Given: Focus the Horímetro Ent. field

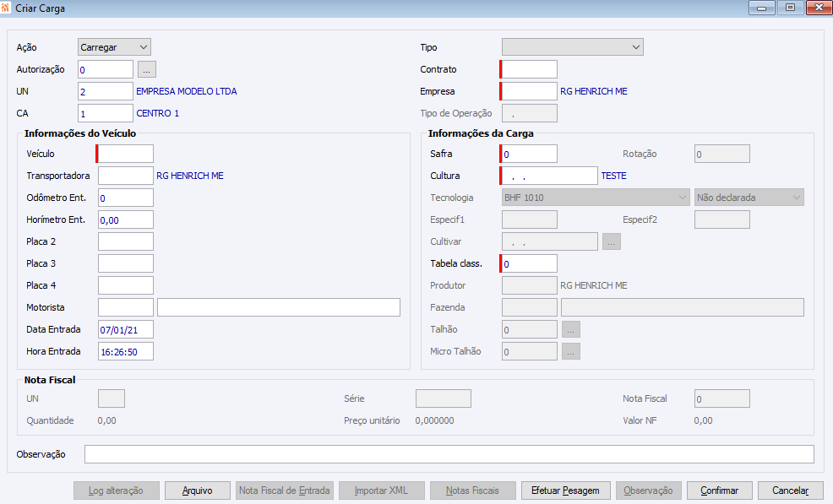Looking at the screenshot, I should pos(126,219).
